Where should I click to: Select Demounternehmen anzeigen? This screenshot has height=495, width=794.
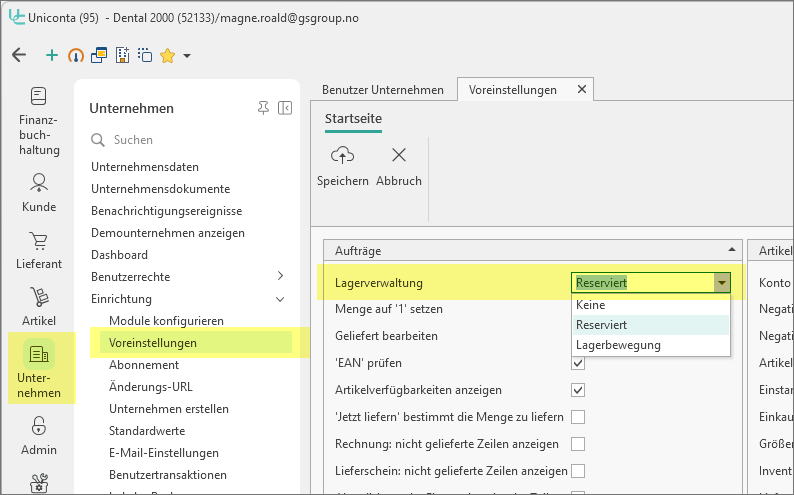(x=168, y=233)
